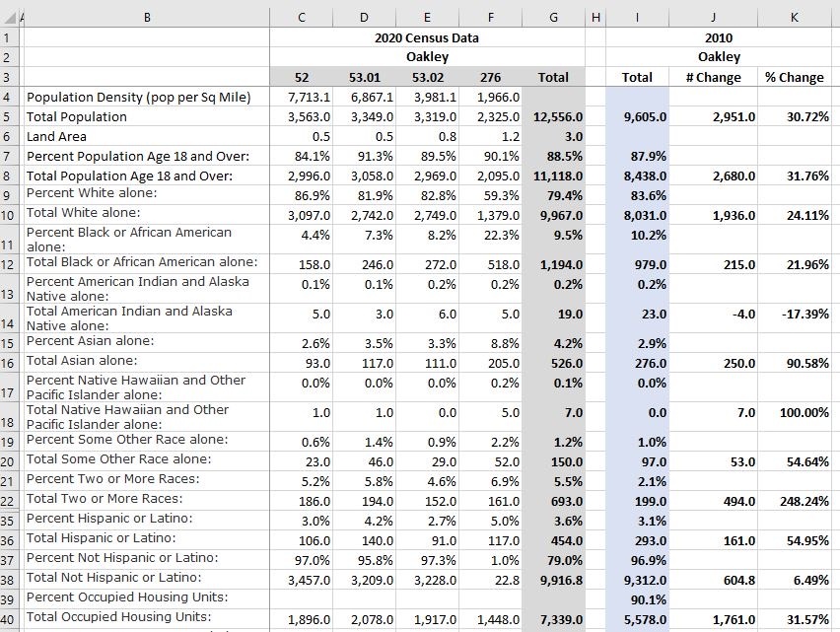Viewport: 840px width, 632px height.
Task: Click population change cell 2,951.0
Action: point(714,116)
